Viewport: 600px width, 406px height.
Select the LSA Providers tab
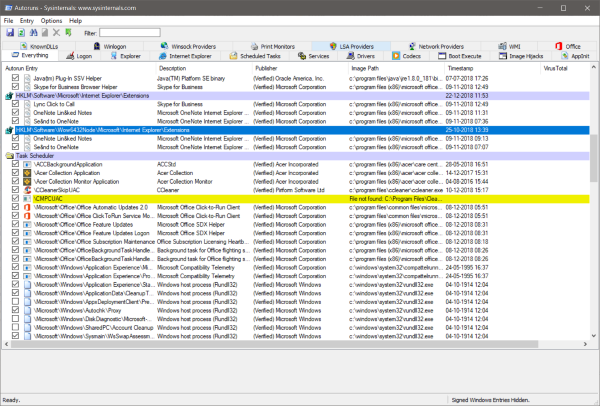pyautogui.click(x=351, y=46)
